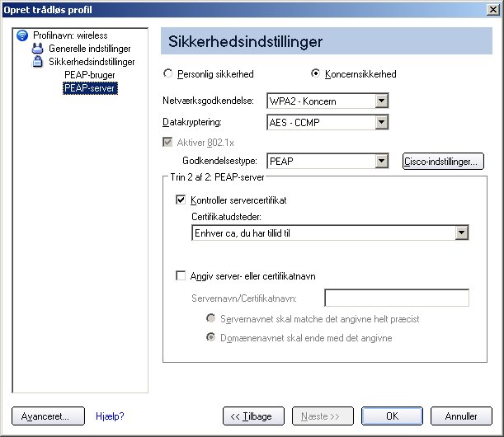Viewport: 504px width, 437px height.
Task: Open the Netværksgodkendelse dropdown arrow
Action: point(381,101)
